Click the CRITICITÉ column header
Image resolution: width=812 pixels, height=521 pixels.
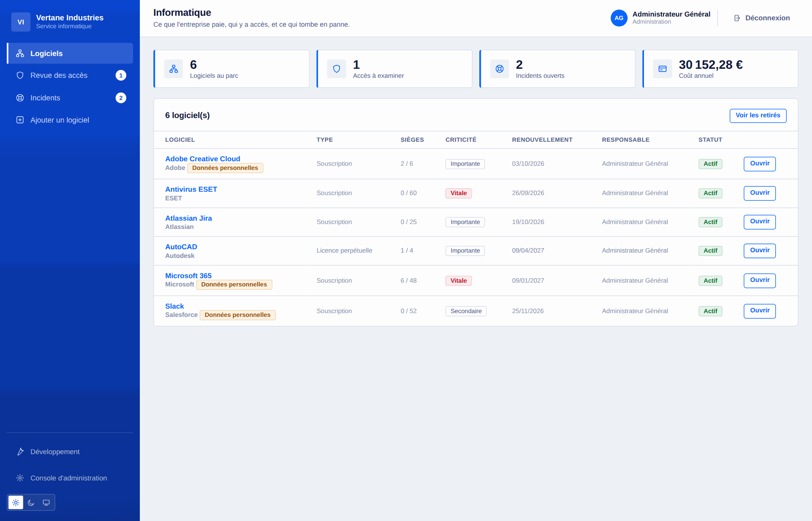coord(461,140)
